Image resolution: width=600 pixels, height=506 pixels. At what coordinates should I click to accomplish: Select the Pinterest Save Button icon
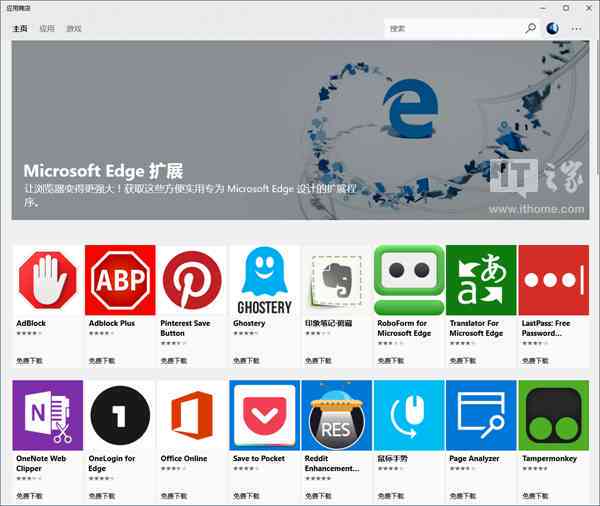[192, 281]
